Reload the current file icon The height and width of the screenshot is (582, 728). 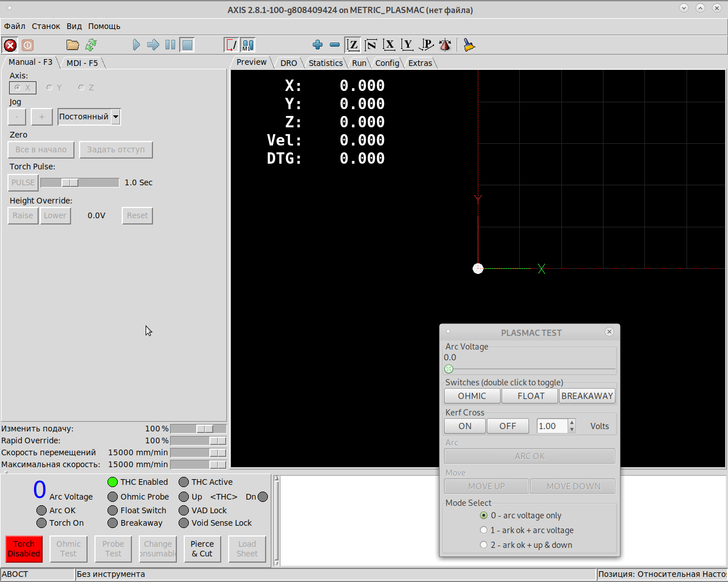(91, 45)
